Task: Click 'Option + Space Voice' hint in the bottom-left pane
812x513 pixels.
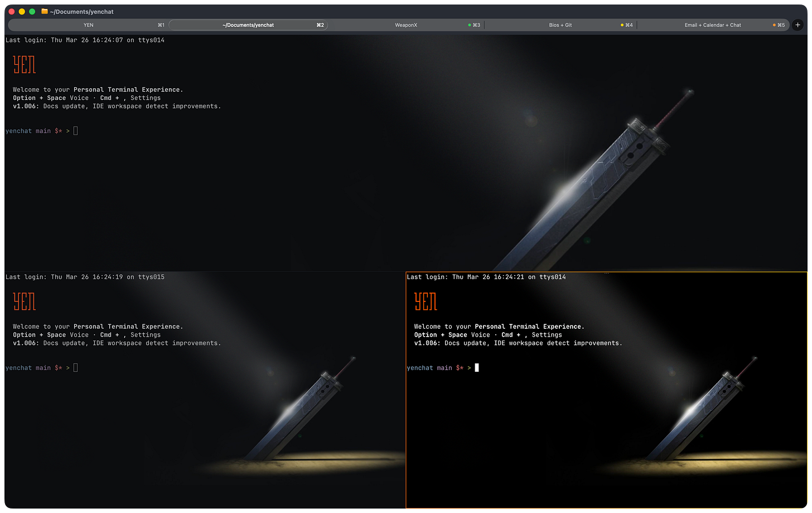Action: (x=51, y=335)
